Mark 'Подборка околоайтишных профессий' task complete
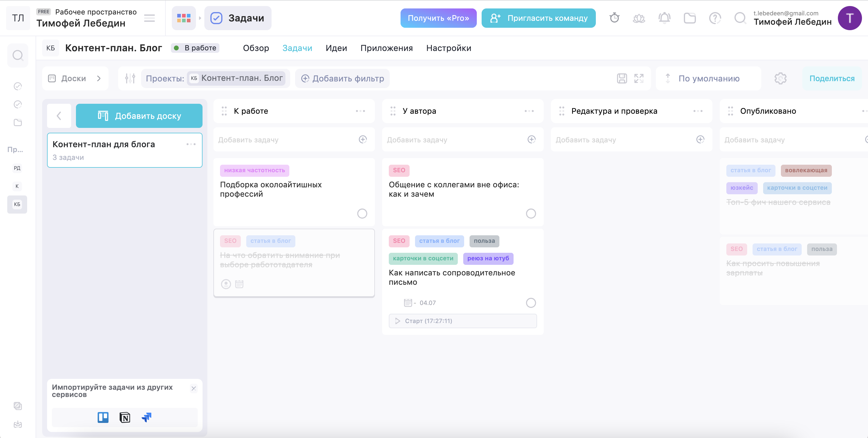Image resolution: width=868 pixels, height=438 pixels. (x=362, y=214)
